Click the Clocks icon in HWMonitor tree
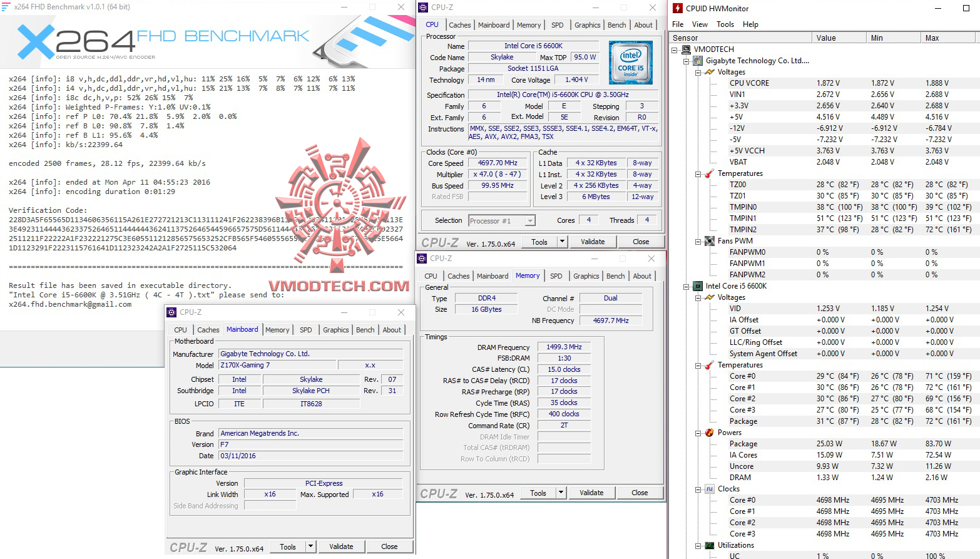Screen dimensions: 980x559 pos(710,489)
